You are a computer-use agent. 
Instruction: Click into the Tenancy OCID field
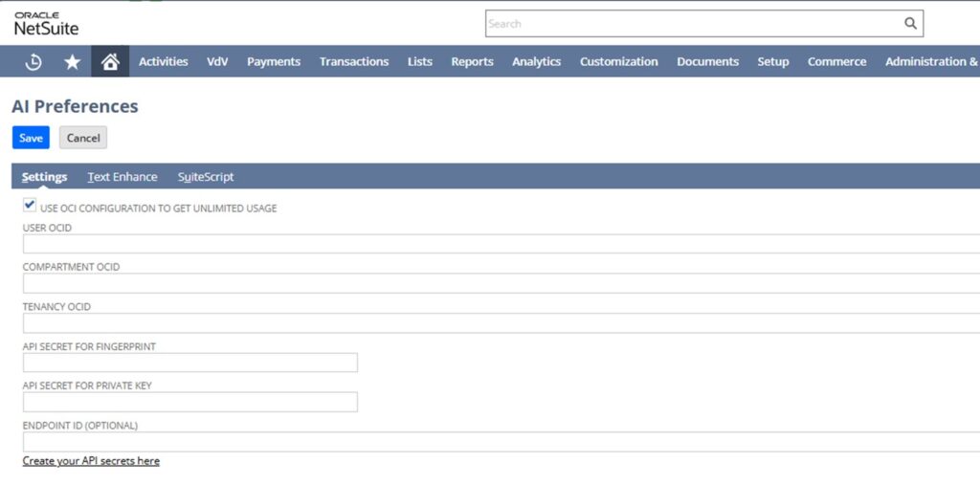pos(501,323)
